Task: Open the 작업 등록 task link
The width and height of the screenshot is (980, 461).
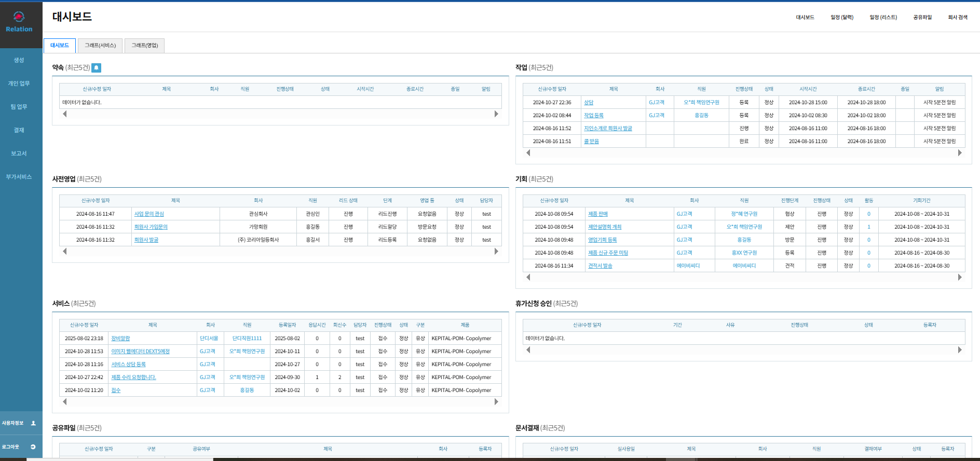Action: coord(594,116)
